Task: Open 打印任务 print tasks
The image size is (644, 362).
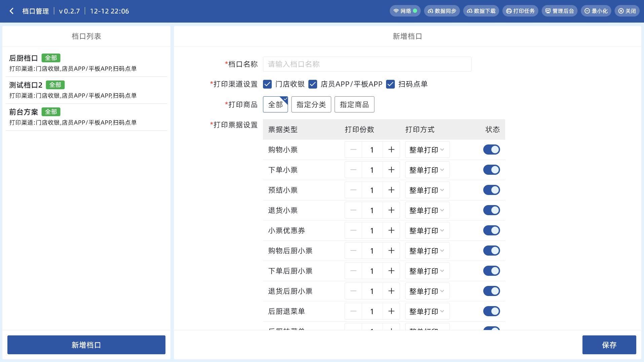Action: [520, 11]
